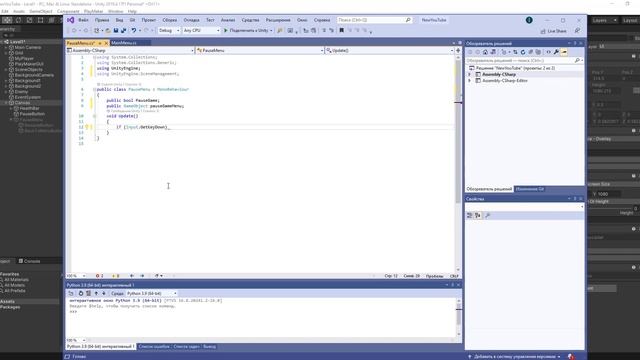Open the Python 3.9 (64-bit) environment dropdown
This screenshot has height=360, width=640.
151,293
